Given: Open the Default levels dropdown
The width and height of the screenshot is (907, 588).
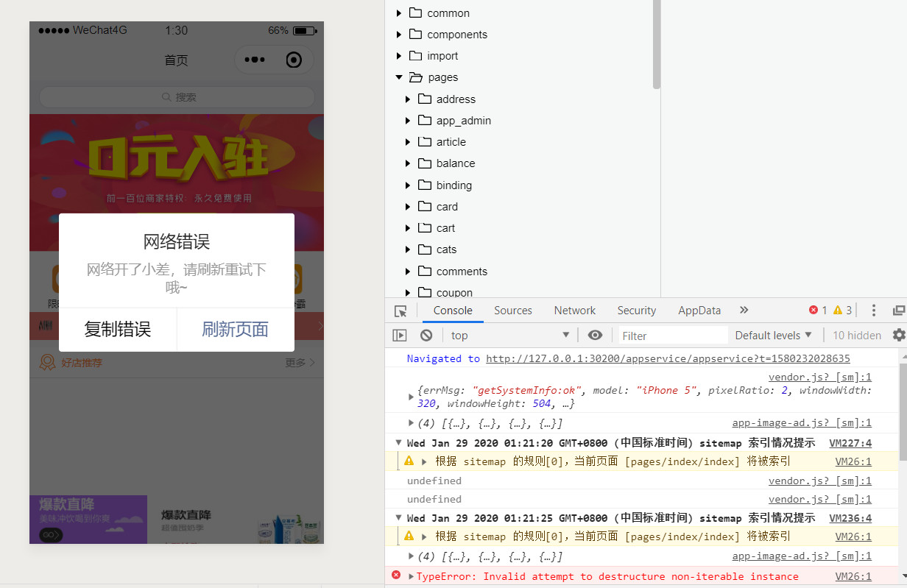Looking at the screenshot, I should [773, 336].
